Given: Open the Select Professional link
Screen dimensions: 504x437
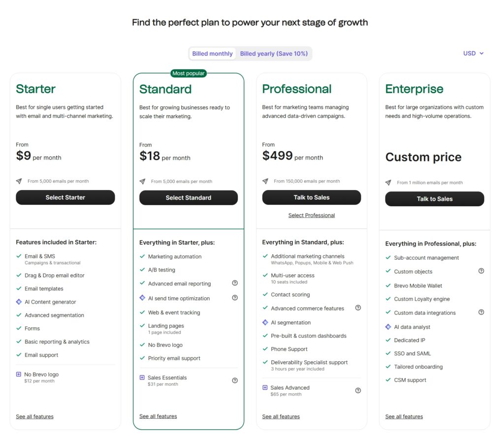Looking at the screenshot, I should [x=312, y=215].
